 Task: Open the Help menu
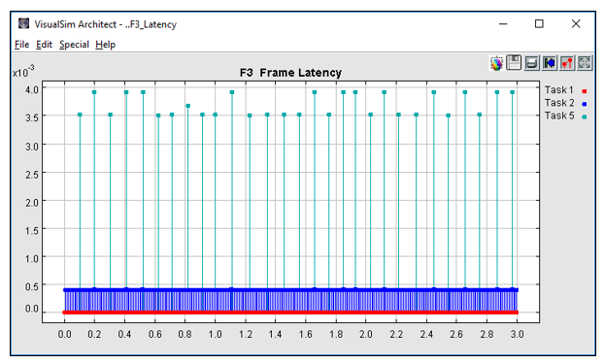(105, 45)
